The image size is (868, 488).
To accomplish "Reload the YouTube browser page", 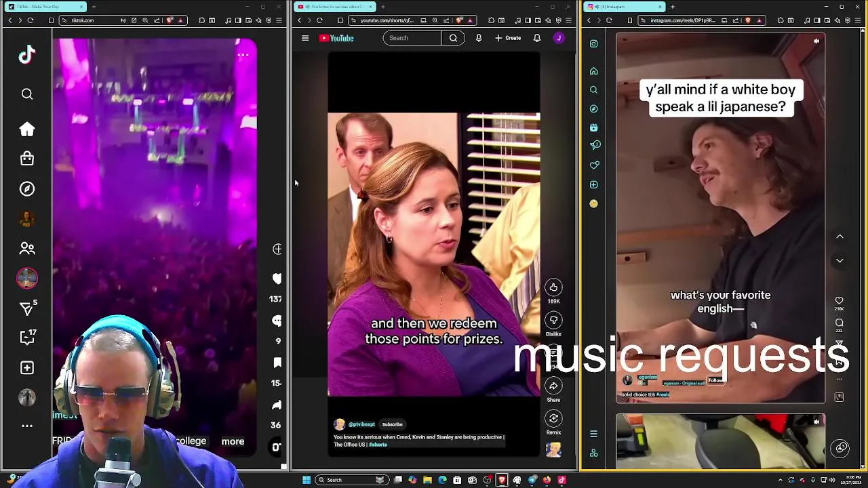I will pyautogui.click(x=319, y=20).
